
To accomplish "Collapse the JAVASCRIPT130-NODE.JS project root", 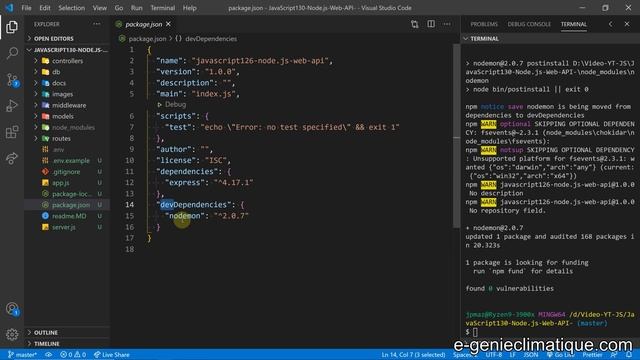I will [67, 50].
